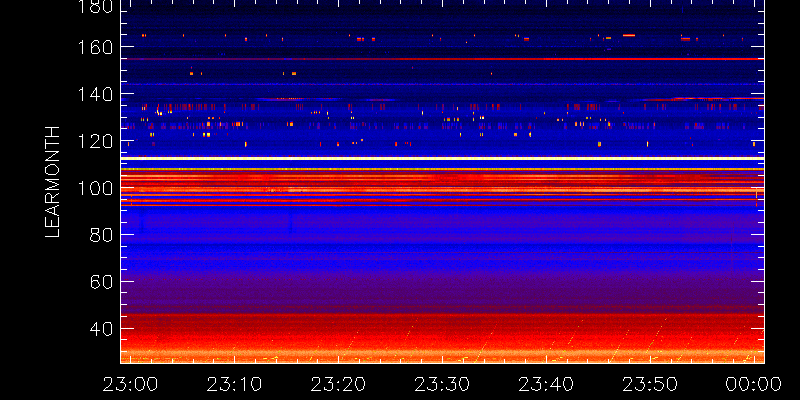Click the 160 frequency axis label
The height and width of the screenshot is (400, 800).
[x=96, y=47]
